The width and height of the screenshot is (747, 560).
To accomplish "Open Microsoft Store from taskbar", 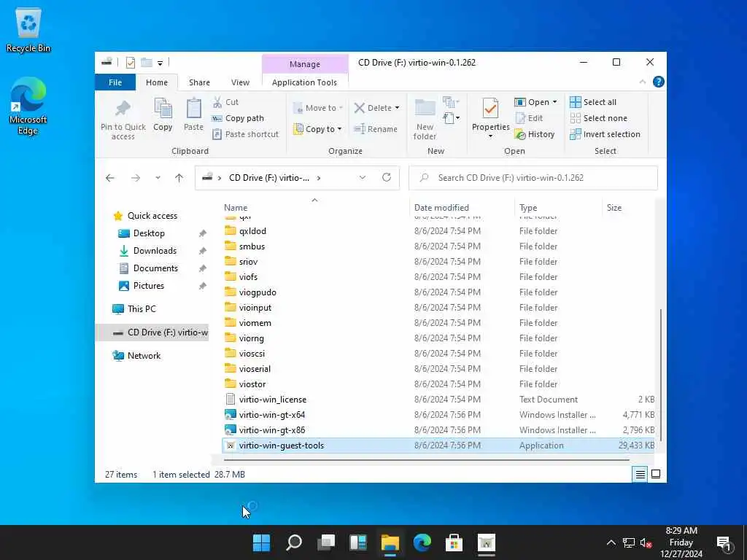I will click(454, 542).
